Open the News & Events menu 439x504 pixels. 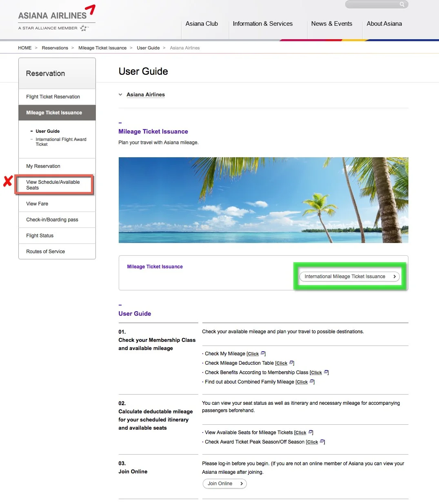(332, 24)
